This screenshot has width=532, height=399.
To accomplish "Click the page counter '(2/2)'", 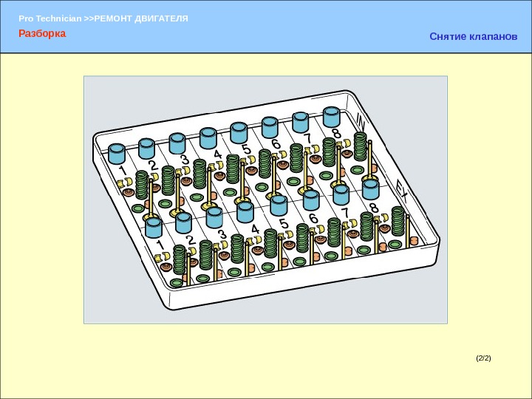I will 483,358.
